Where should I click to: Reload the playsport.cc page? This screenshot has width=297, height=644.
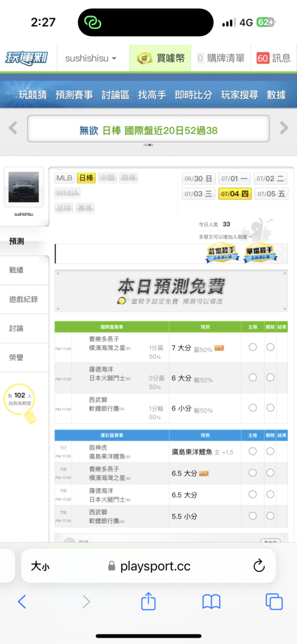[x=259, y=566]
